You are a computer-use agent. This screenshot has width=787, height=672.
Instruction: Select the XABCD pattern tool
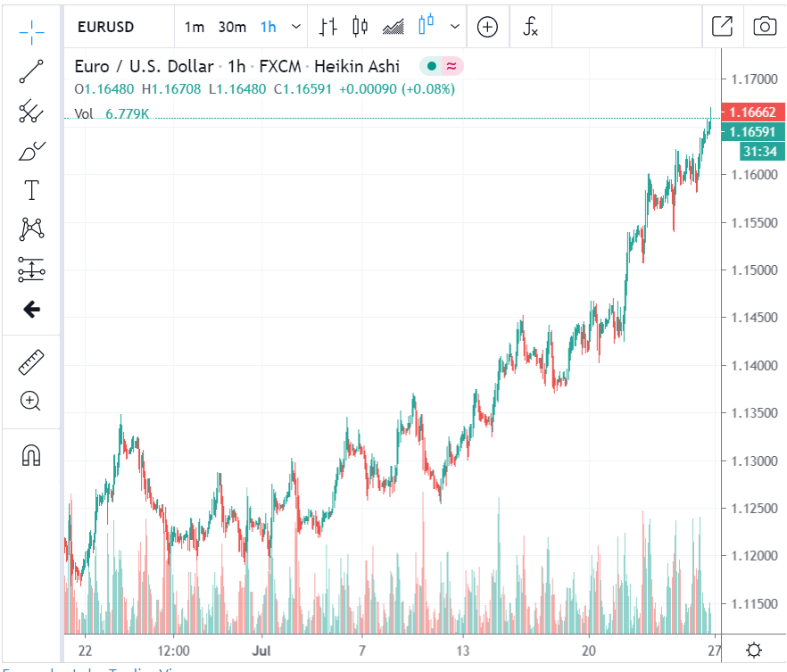point(31,229)
